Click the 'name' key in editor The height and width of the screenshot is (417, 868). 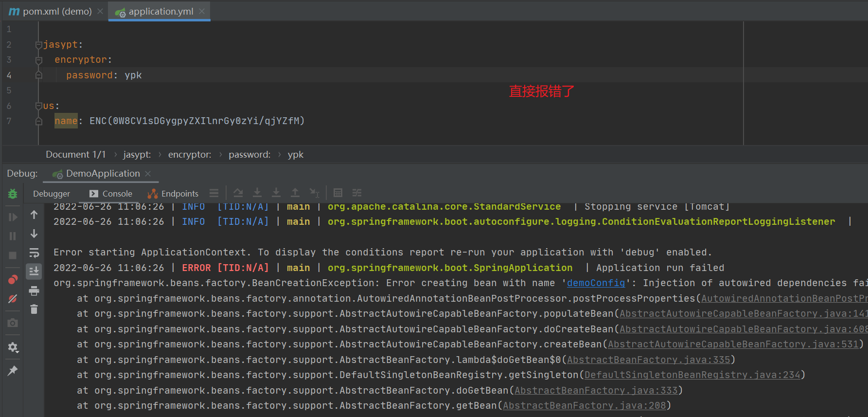(66, 121)
